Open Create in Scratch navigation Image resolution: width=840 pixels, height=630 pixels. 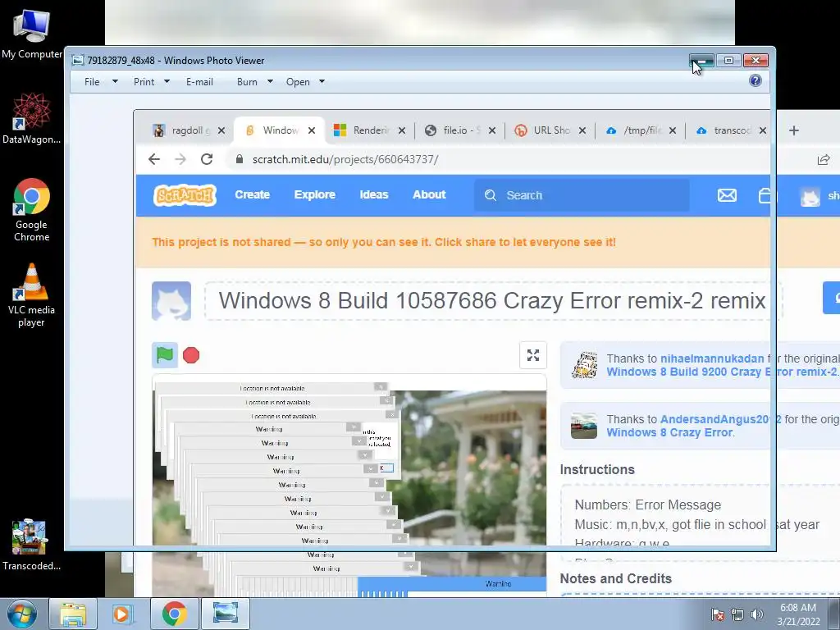(252, 195)
